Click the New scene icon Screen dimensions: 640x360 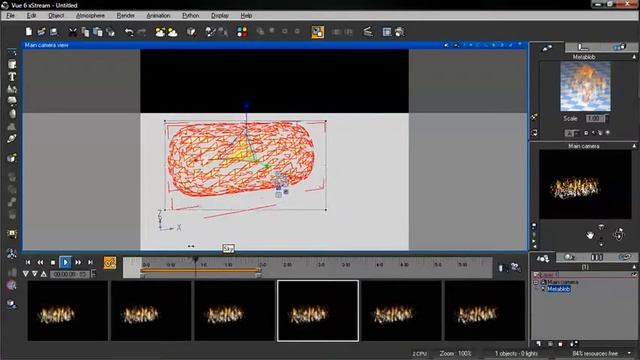coord(29,32)
